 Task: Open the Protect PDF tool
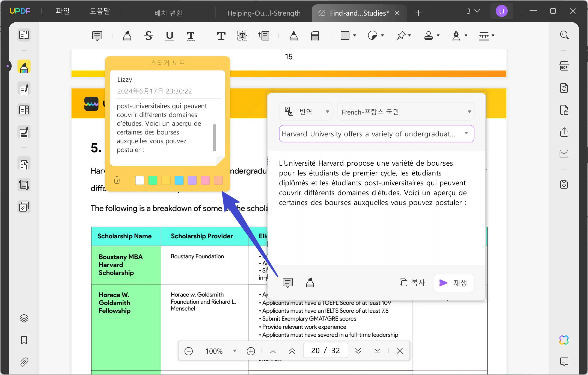[564, 110]
